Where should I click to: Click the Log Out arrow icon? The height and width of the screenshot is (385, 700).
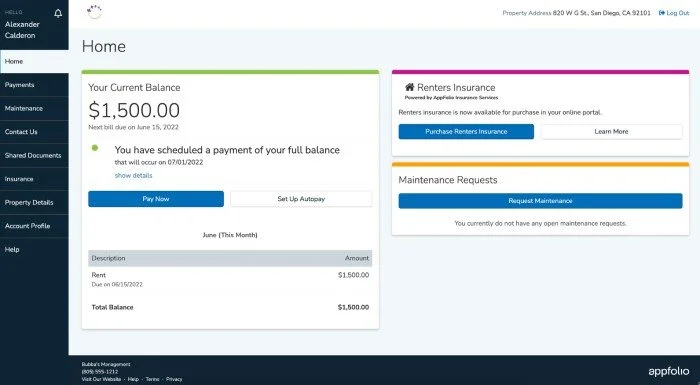(662, 13)
